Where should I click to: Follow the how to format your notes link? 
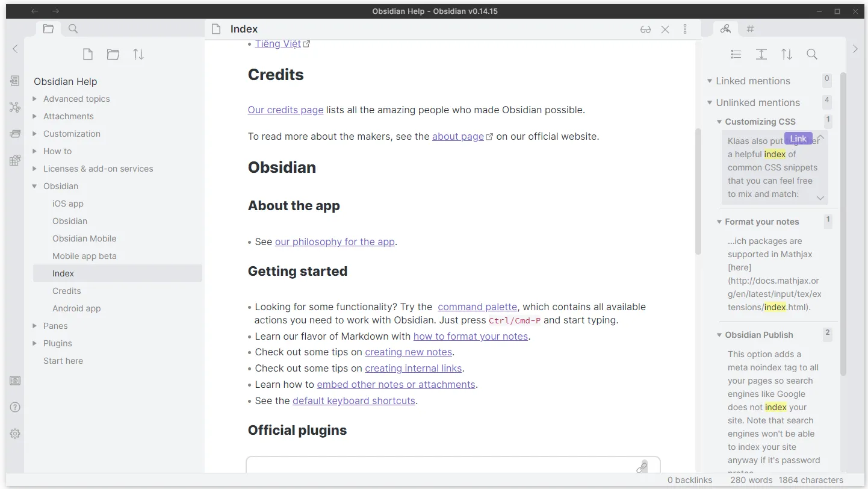point(471,336)
